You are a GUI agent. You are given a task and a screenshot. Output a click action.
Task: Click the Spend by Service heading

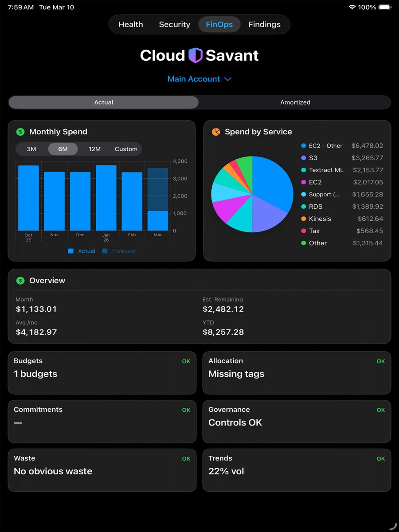point(258,132)
